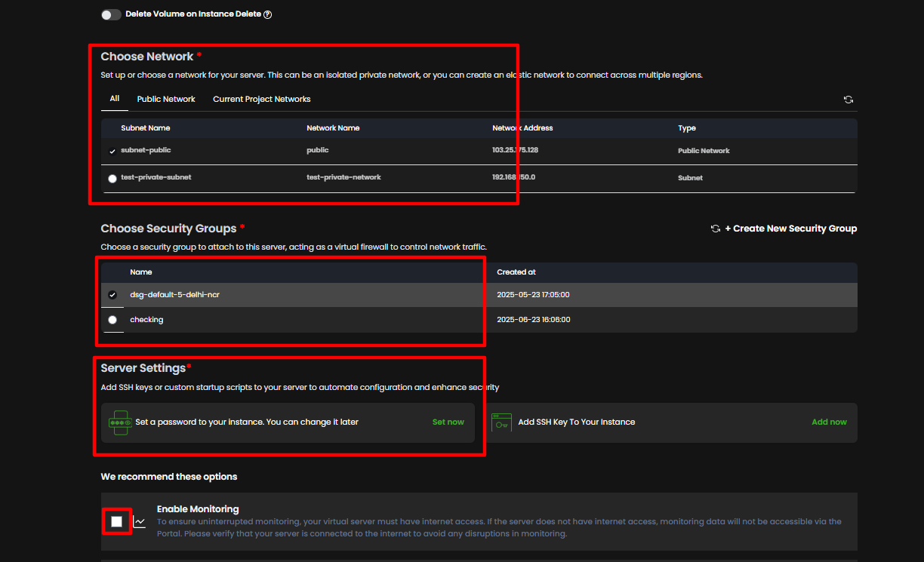Enable the Monitoring checkbox

coord(116,521)
